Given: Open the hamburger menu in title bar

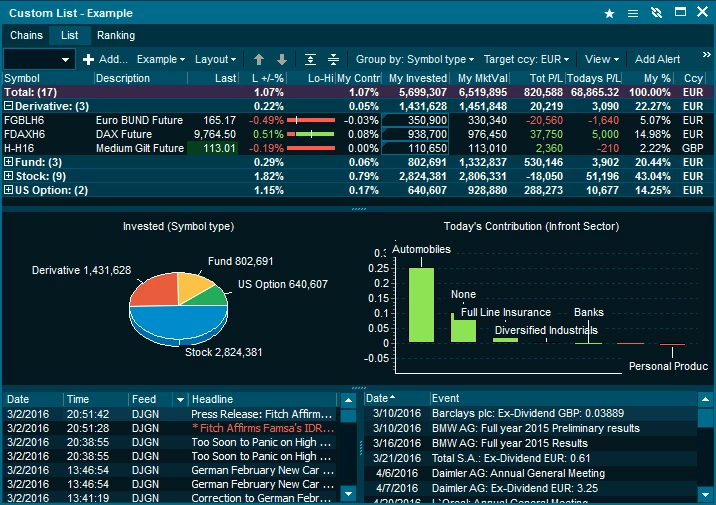Looking at the screenshot, I should (x=633, y=13).
